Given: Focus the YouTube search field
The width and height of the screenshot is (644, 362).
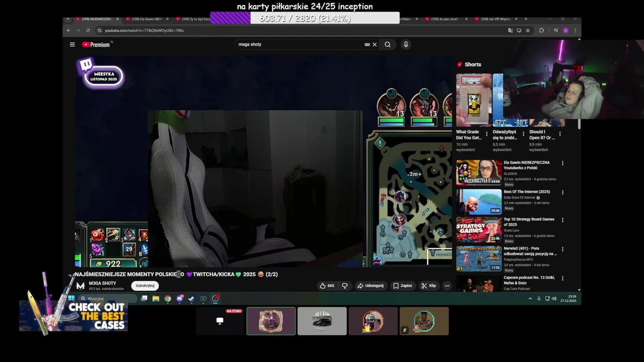Looking at the screenshot, I should [x=299, y=44].
